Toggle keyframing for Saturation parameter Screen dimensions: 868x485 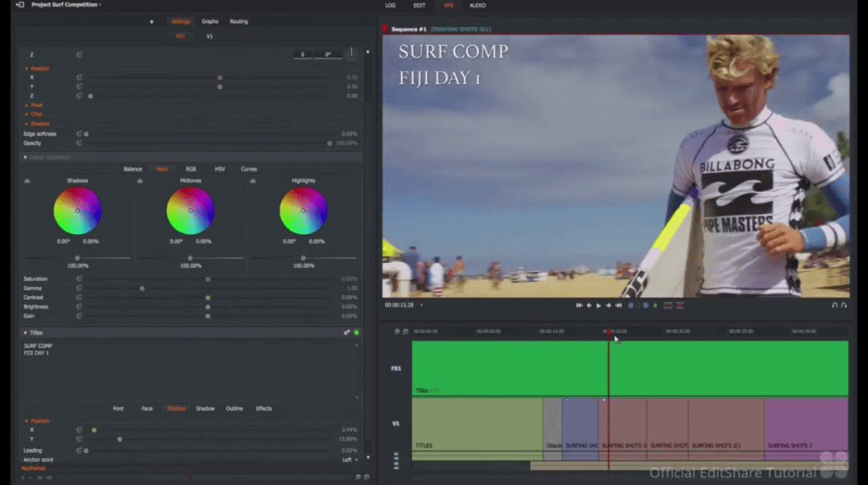point(79,279)
